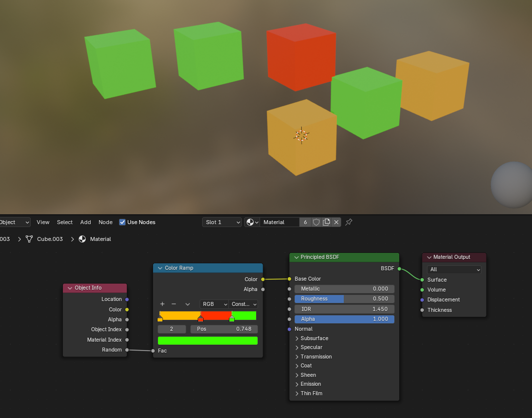
Task: Click the Fake User shield icon
Action: pos(316,222)
